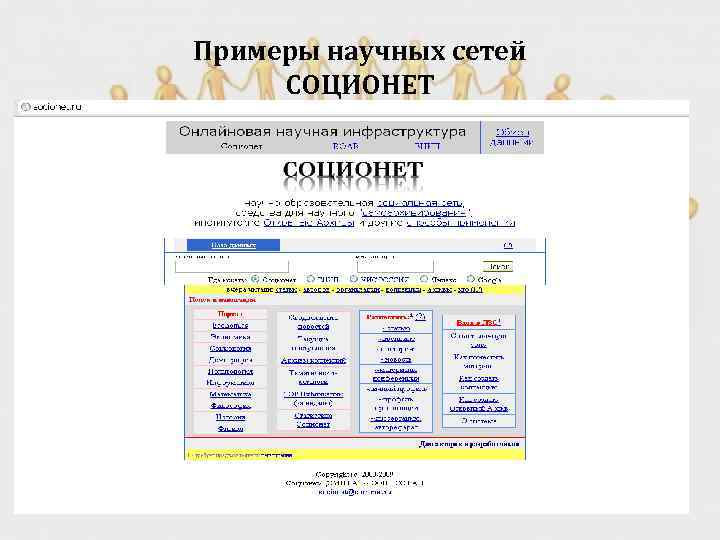This screenshot has height=540, width=720.
Task: Select the 'Google' search radio button
Action: (x=471, y=279)
